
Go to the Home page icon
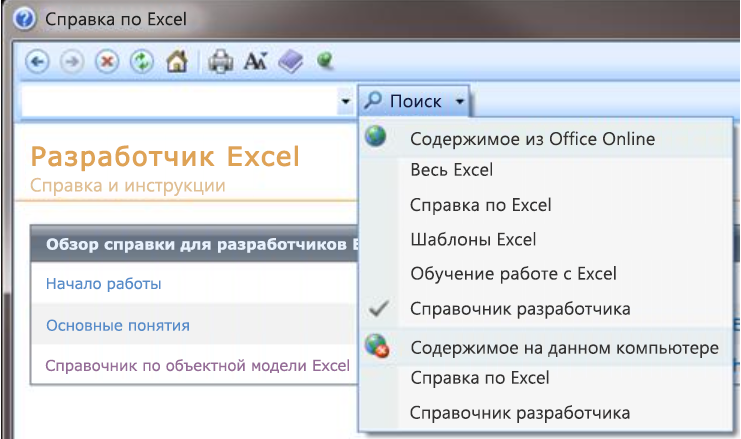(x=177, y=61)
